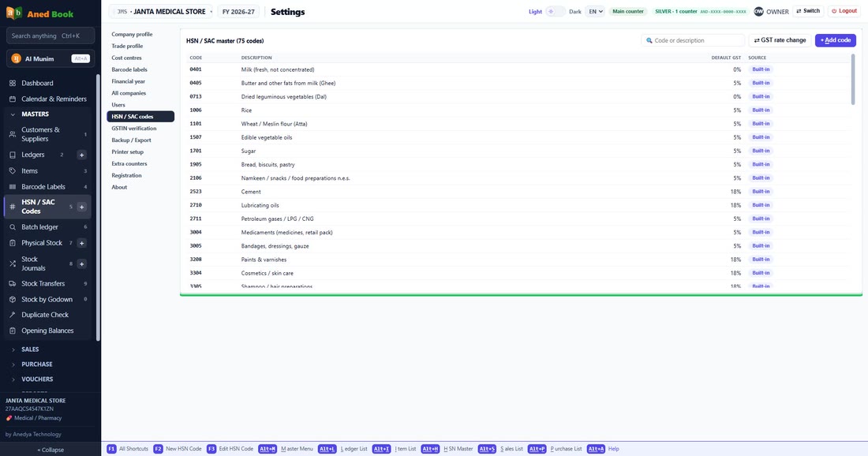868x456 pixels.
Task: Click the Ledgers book icon
Action: [x=13, y=155]
